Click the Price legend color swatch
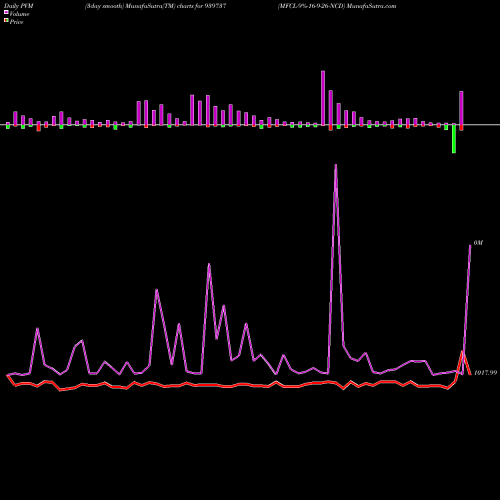The width and height of the screenshot is (500, 500). pos(6,21)
